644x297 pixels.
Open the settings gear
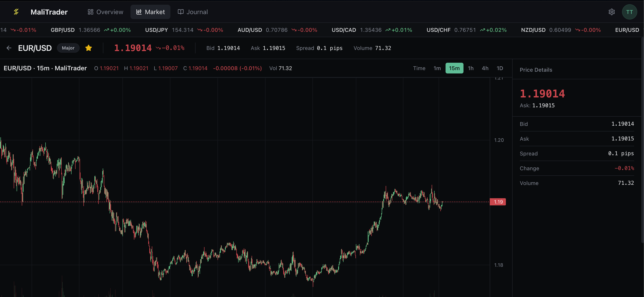(x=611, y=12)
